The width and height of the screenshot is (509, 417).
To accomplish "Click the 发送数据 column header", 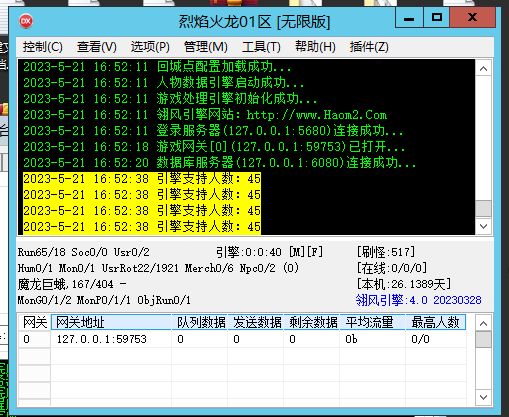I will point(256,323).
